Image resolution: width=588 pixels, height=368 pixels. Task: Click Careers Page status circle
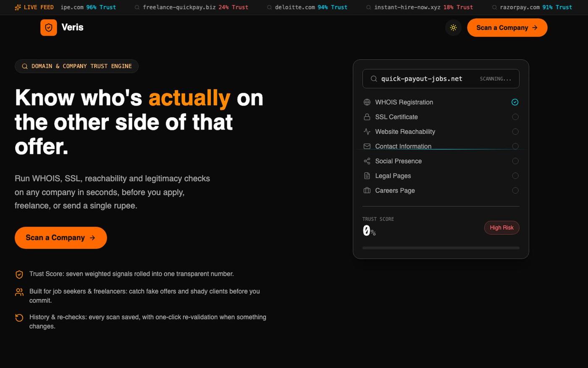[x=515, y=191]
